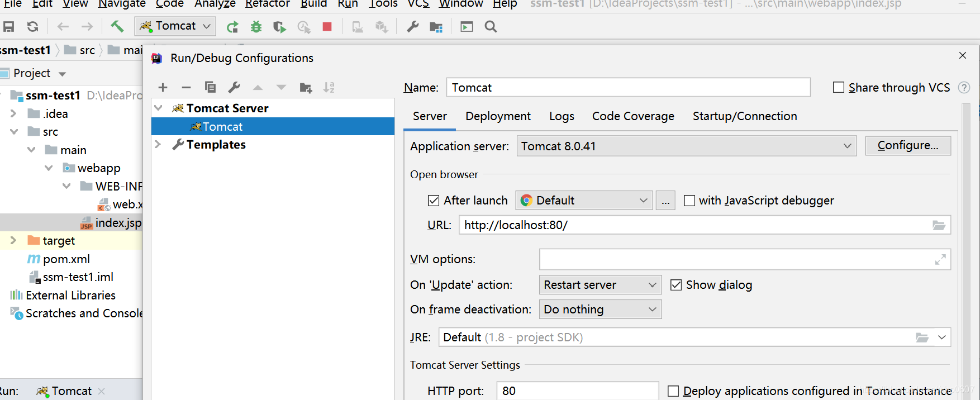This screenshot has width=980, height=400.
Task: Open the Application server dropdown
Action: (x=687, y=146)
